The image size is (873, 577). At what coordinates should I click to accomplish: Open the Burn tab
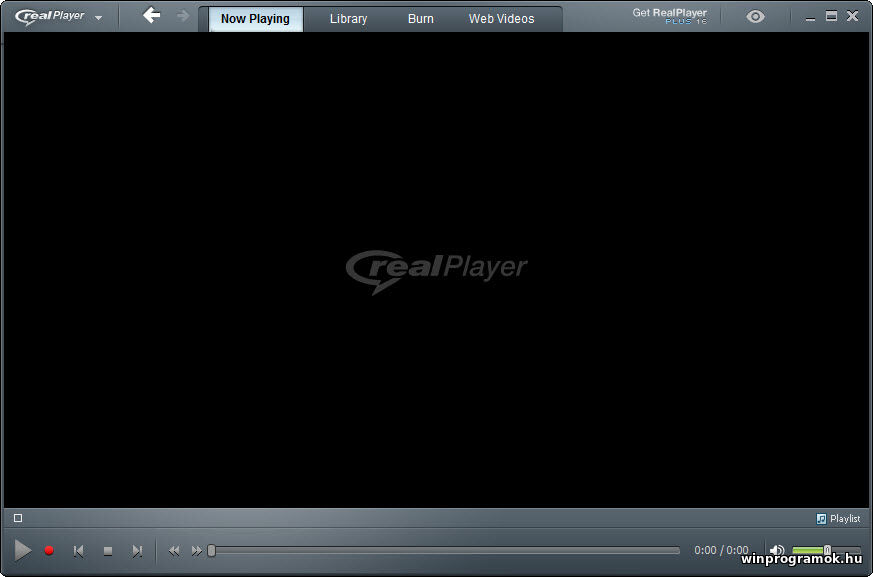(x=421, y=19)
